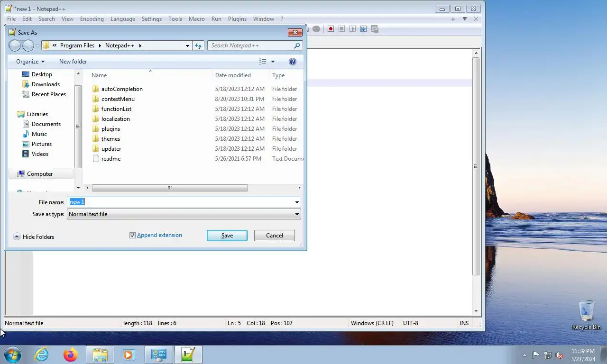Screen dimensions: 607x364
Task: Open the File menu
Action: click(x=11, y=19)
